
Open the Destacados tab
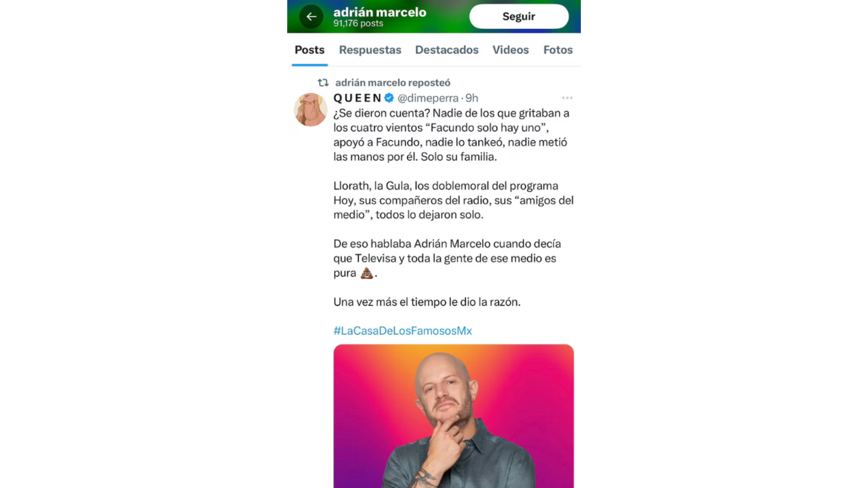(447, 50)
